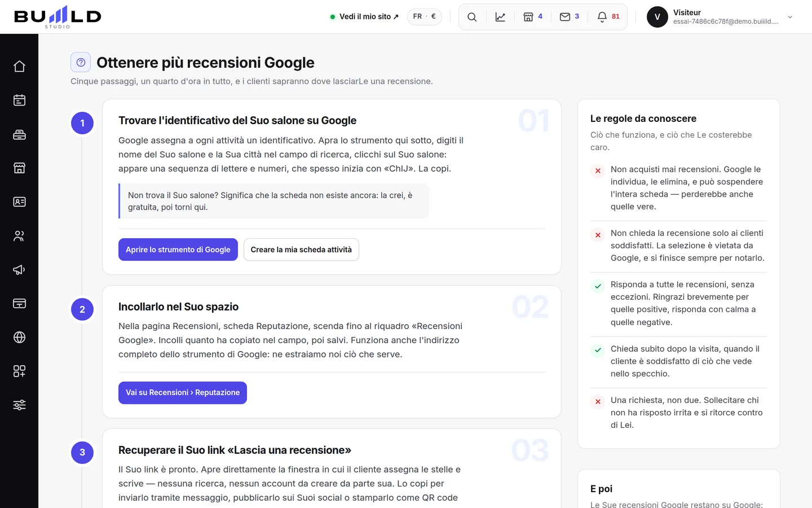The image size is (812, 508).
Task: Click heading Incollarlo nel Suo spazio
Action: click(178, 306)
